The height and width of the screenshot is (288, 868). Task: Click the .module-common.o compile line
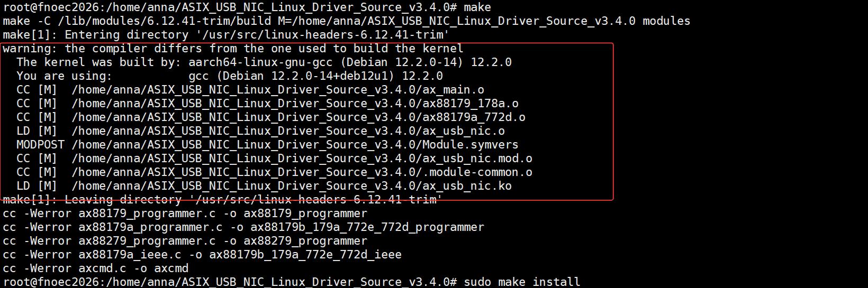coord(274,172)
